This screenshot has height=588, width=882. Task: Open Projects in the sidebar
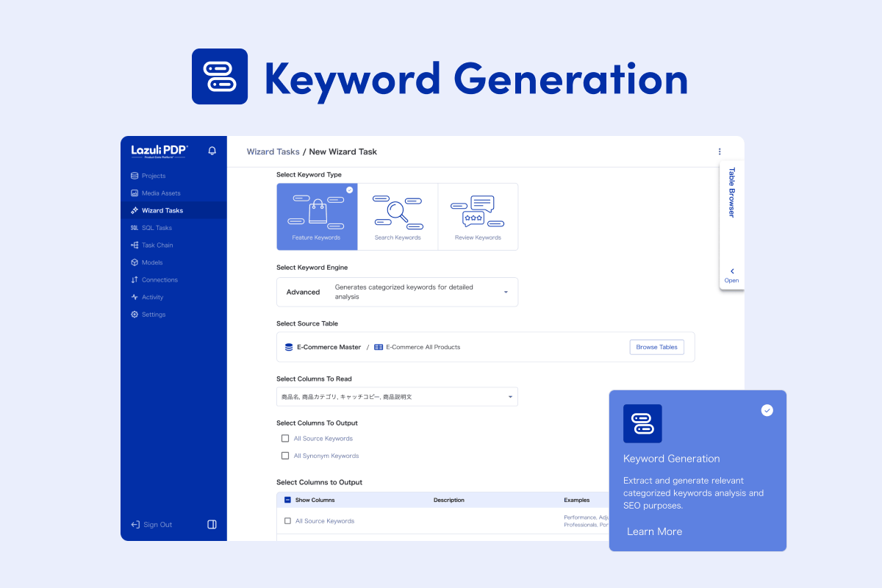(x=153, y=176)
